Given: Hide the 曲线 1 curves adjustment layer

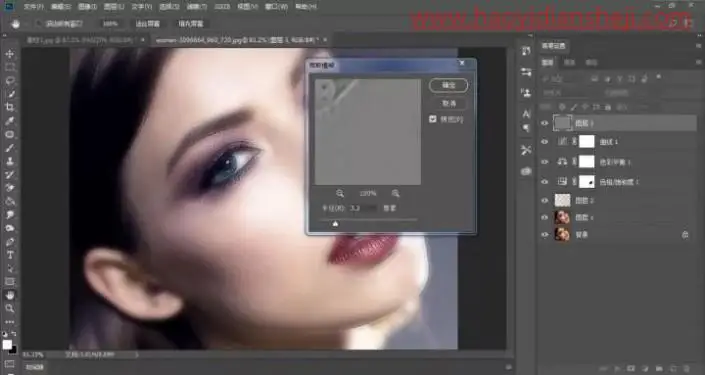Looking at the screenshot, I should 544,142.
